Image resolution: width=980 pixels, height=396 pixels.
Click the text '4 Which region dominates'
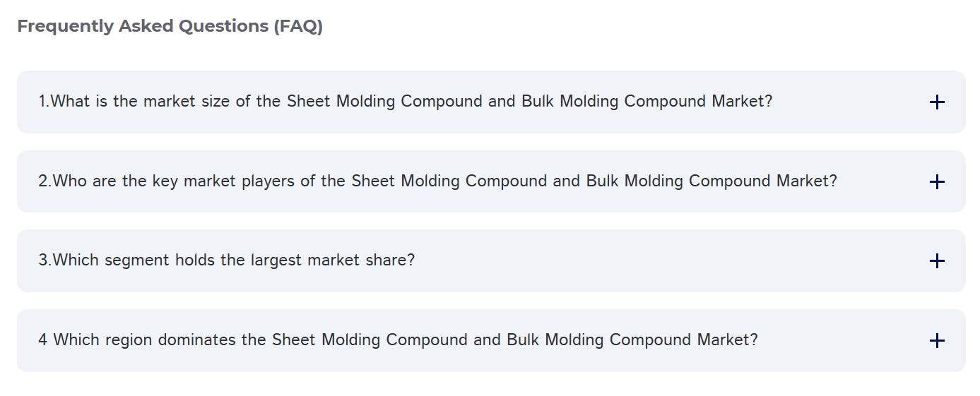pyautogui.click(x=134, y=340)
